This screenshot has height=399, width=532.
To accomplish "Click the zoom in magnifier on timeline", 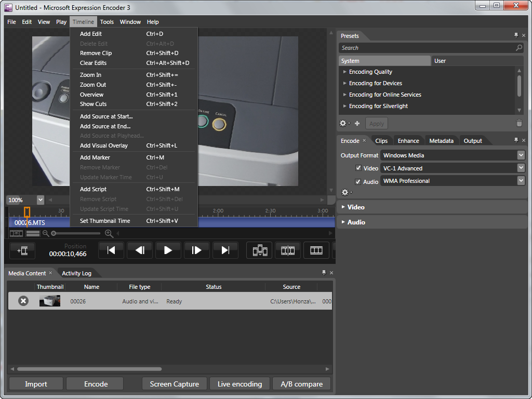I will point(109,233).
